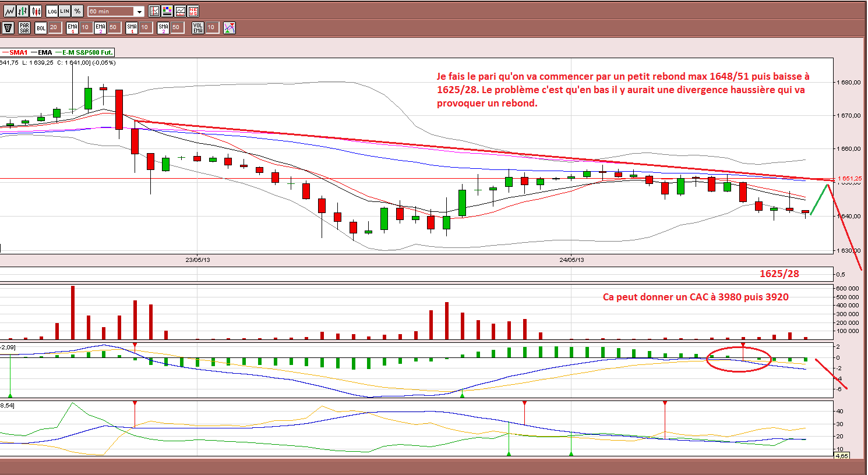Click the 24/05/13 date label

pyautogui.click(x=571, y=260)
